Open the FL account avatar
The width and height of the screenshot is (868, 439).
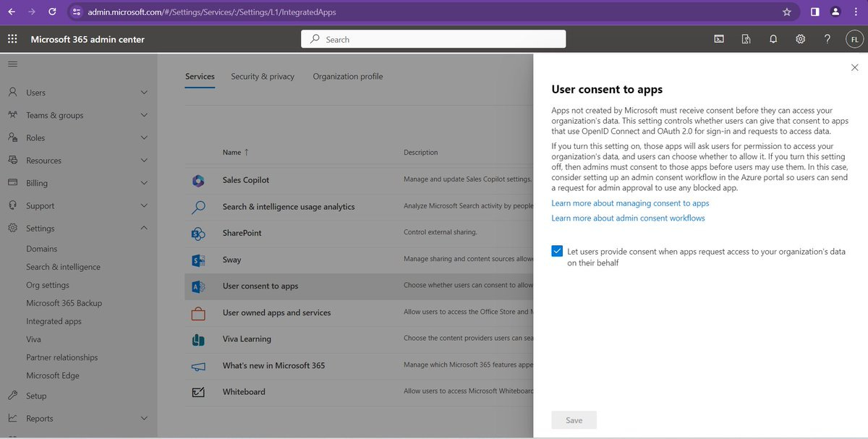[x=854, y=39]
